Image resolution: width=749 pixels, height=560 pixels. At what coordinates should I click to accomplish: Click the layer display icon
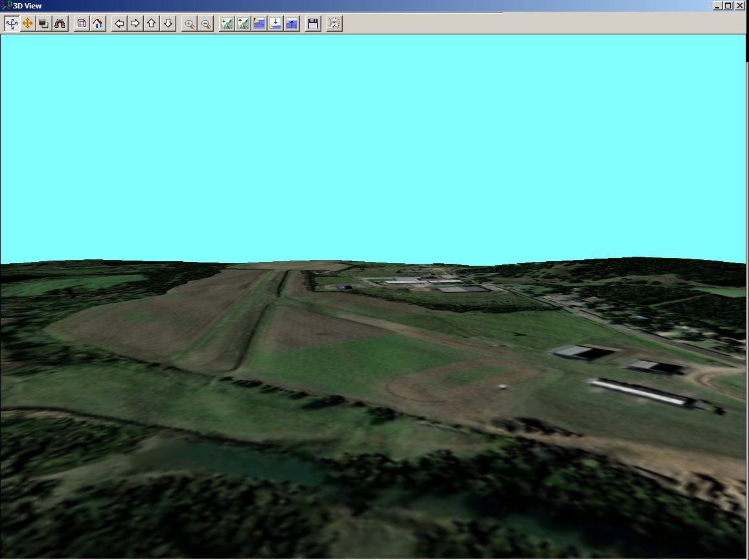(43, 23)
